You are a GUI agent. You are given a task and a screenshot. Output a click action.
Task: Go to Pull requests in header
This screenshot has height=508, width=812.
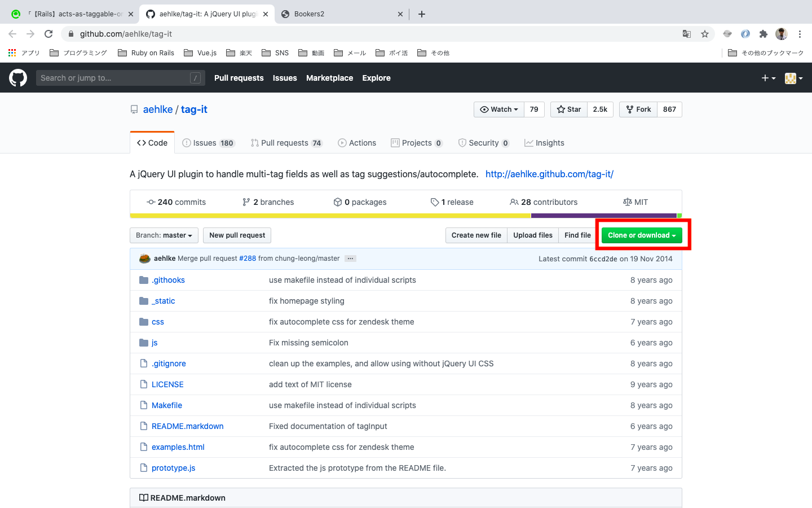click(239, 78)
